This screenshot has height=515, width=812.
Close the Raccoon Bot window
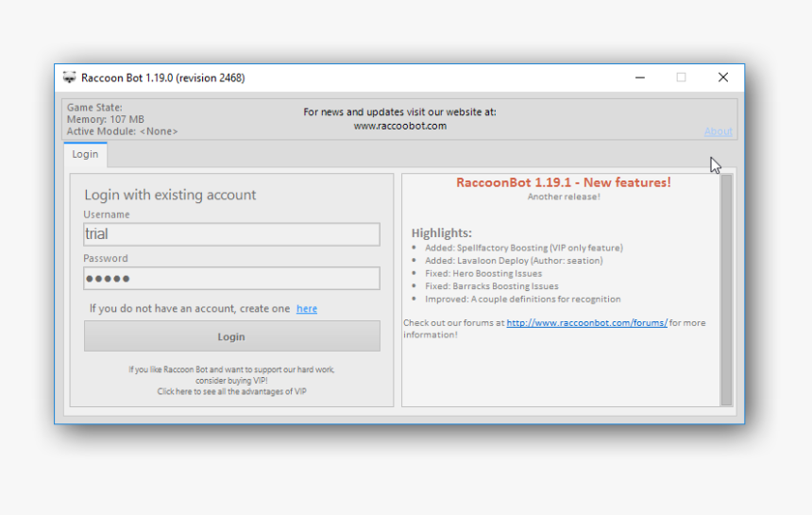(x=723, y=77)
